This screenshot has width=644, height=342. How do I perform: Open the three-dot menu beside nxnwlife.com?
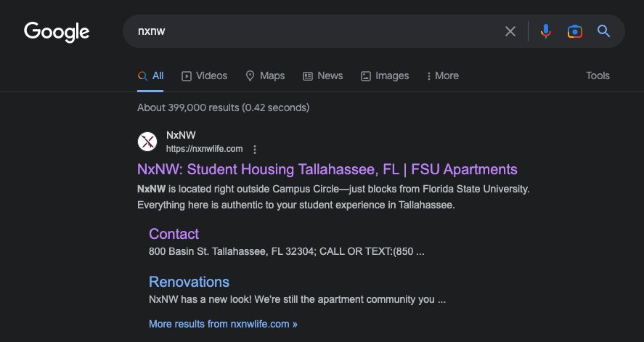(255, 150)
